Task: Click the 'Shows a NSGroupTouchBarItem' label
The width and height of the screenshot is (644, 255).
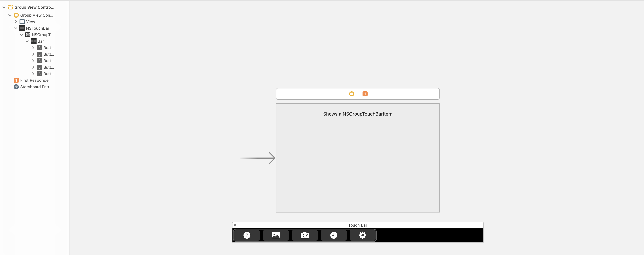Action: pyautogui.click(x=357, y=114)
